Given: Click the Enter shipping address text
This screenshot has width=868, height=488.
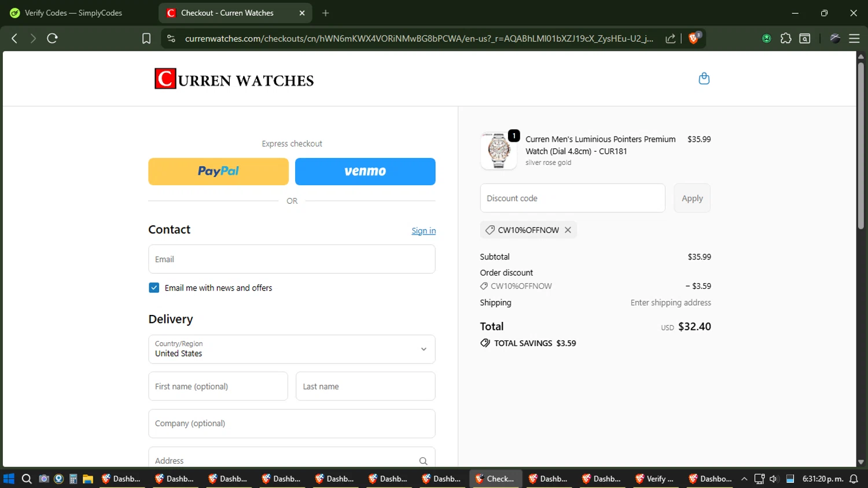Looking at the screenshot, I should (671, 303).
